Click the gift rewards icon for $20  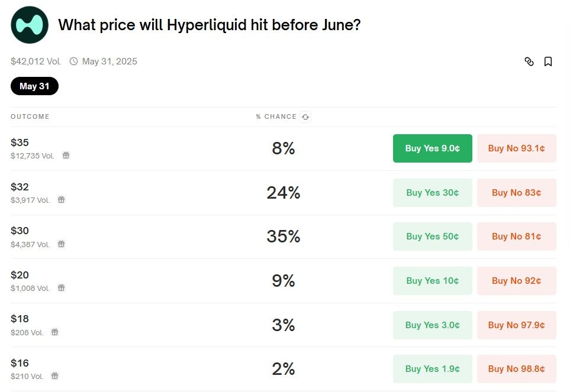(x=62, y=288)
